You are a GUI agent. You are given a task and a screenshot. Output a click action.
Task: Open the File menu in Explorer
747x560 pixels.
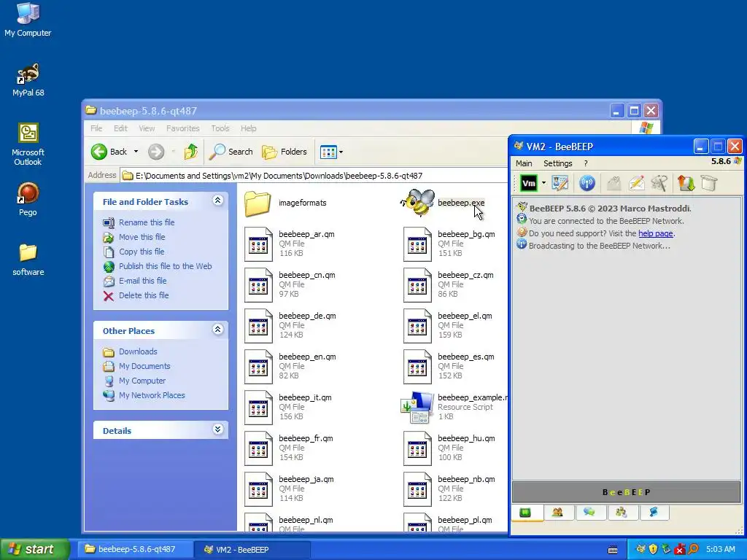pos(96,128)
